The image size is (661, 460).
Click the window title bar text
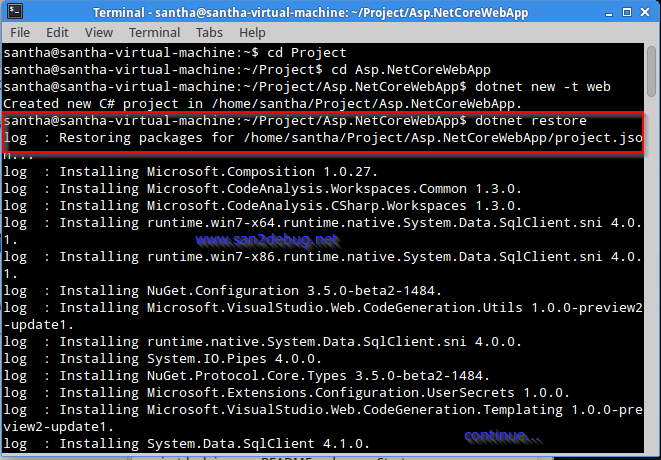(310, 13)
